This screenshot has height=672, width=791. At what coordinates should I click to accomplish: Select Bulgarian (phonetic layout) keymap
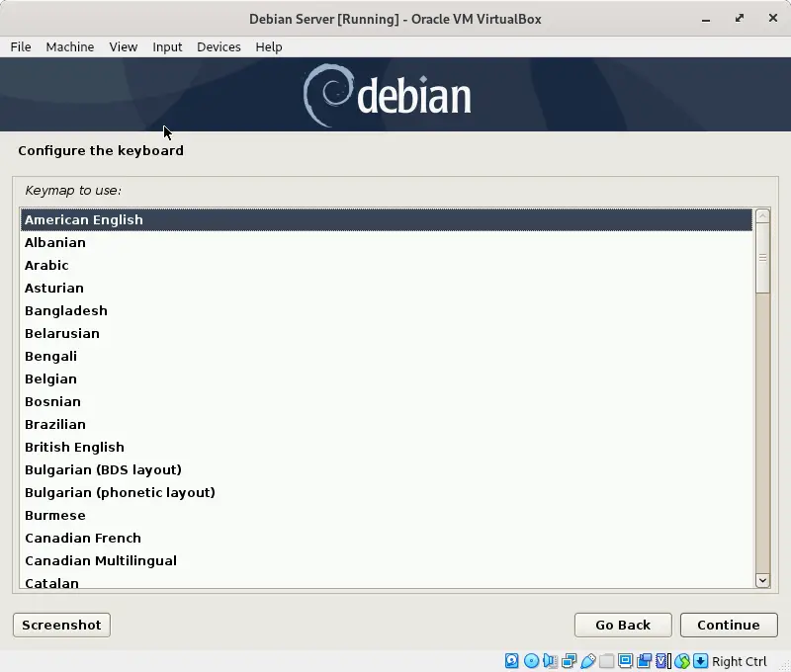pyautogui.click(x=387, y=492)
